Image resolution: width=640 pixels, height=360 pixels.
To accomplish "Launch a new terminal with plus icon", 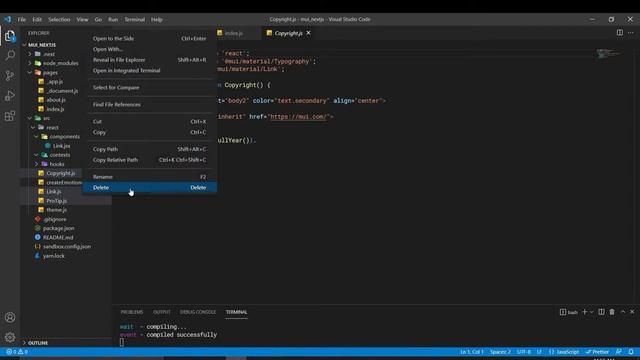I will point(584,312).
